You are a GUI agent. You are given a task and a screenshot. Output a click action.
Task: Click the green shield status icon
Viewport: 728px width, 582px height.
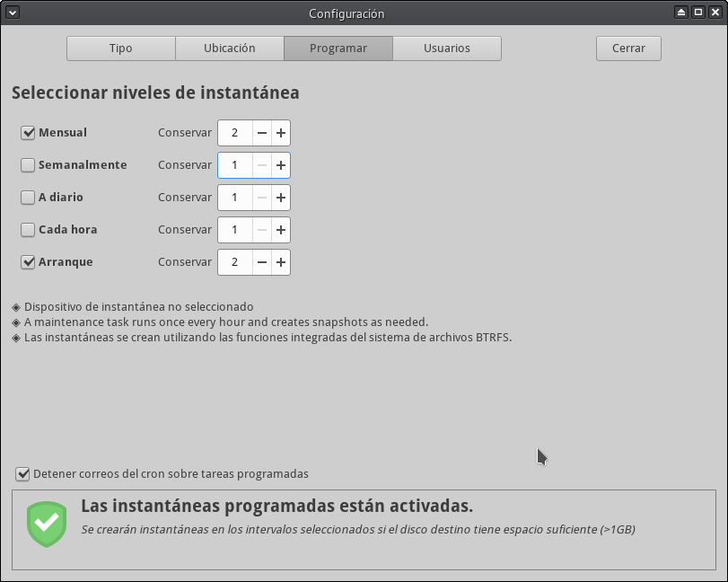click(47, 524)
